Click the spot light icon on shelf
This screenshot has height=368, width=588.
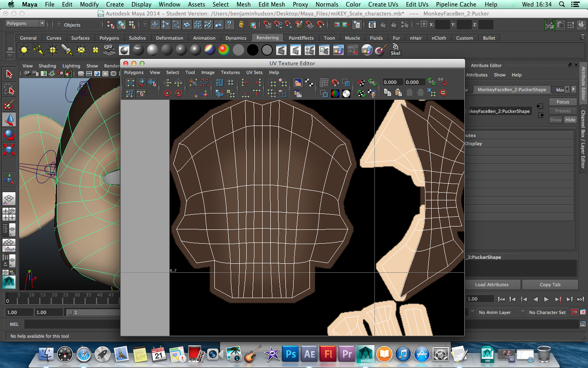(x=67, y=50)
